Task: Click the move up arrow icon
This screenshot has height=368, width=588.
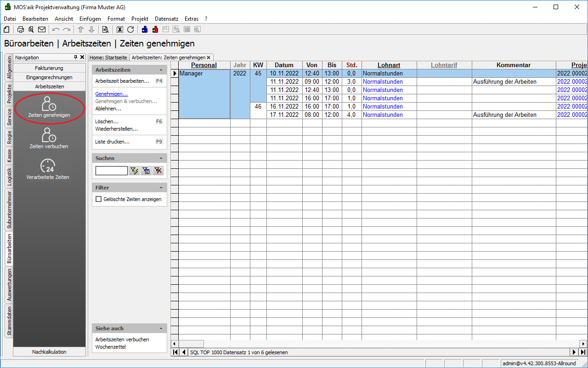Action: click(x=81, y=29)
